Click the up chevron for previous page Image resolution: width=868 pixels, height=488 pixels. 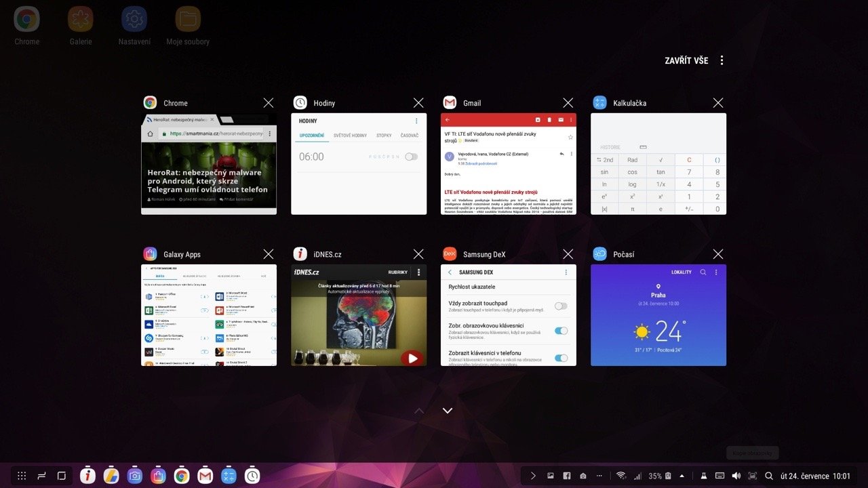click(419, 410)
